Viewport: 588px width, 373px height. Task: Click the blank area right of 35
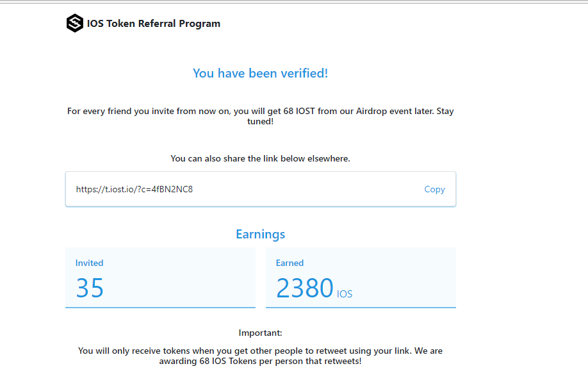[186, 288]
